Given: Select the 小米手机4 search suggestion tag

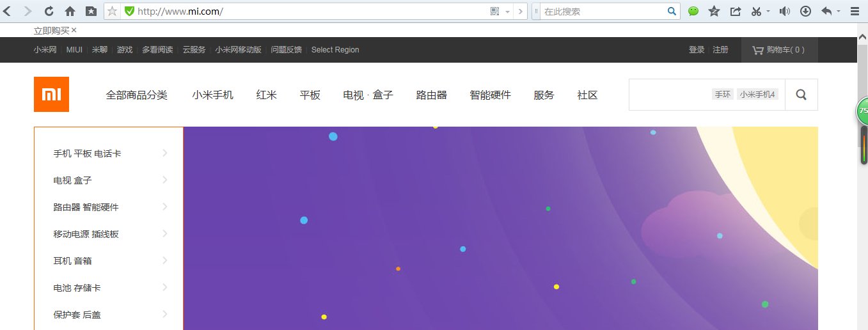Looking at the screenshot, I should pos(758,95).
